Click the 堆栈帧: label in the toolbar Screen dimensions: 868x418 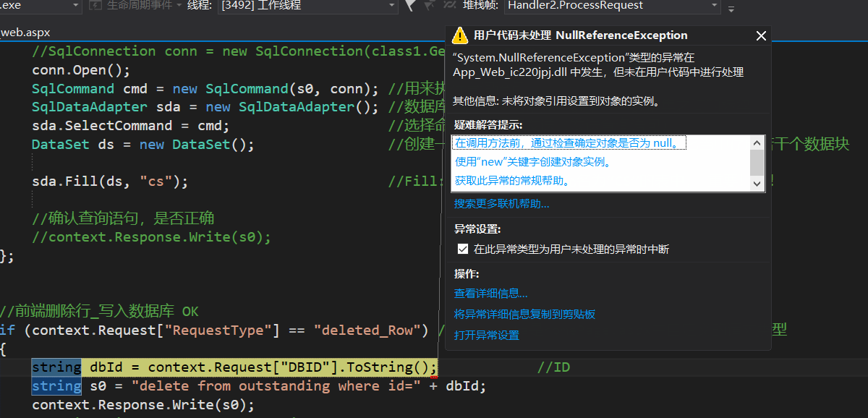tap(481, 6)
